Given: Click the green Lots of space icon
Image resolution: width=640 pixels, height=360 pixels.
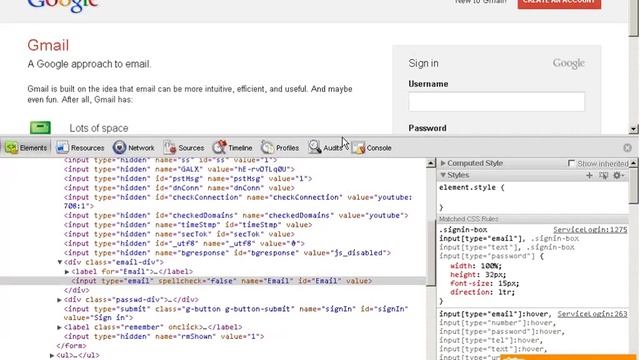Looking at the screenshot, I should (40, 128).
